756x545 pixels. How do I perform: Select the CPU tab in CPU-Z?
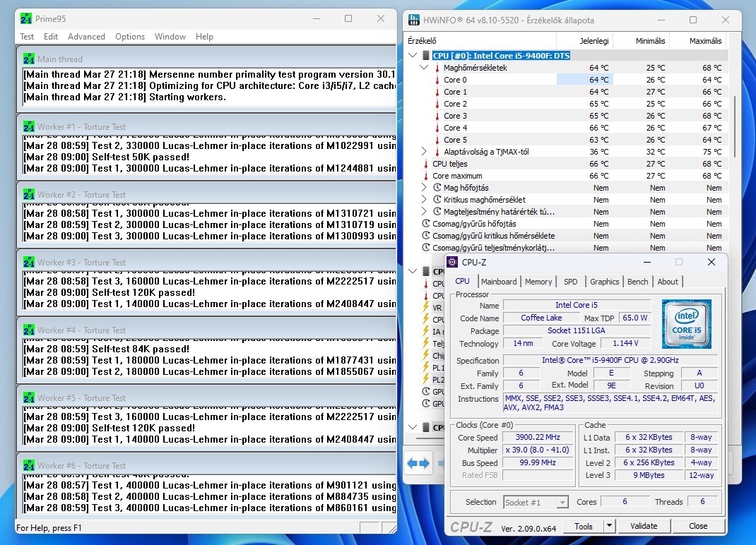tap(462, 281)
